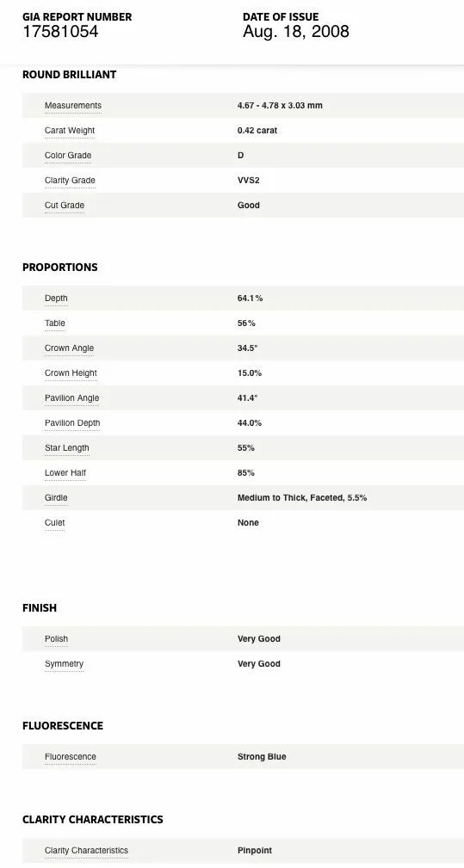This screenshot has width=464, height=868.
Task: Click the Pavilion Depth label
Action: pyautogui.click(x=72, y=423)
